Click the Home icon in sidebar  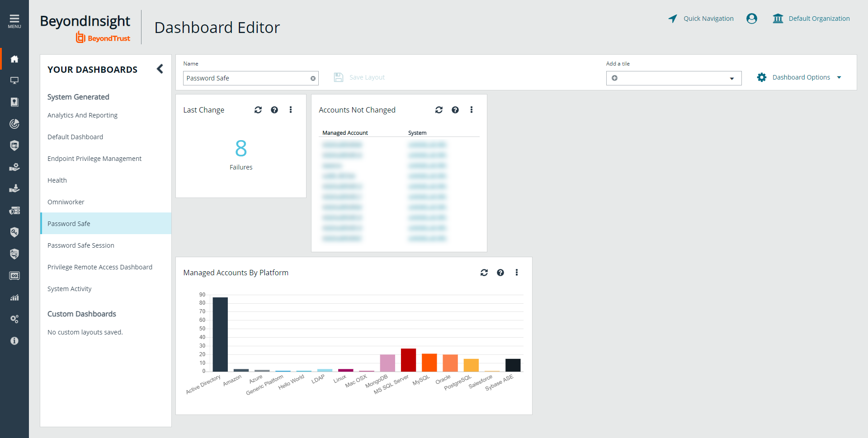tap(14, 59)
